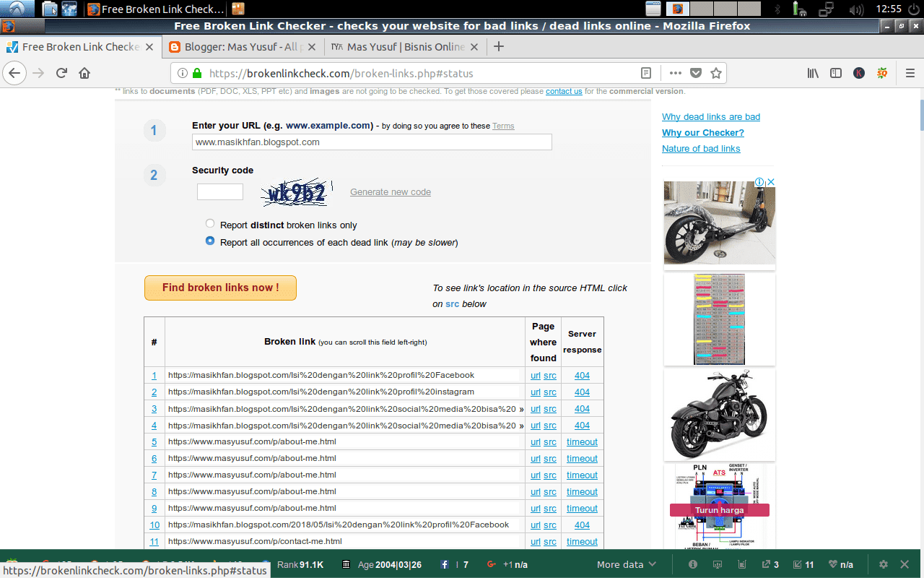Image resolution: width=924 pixels, height=578 pixels.
Task: Close the advertisement with X icon
Action: coord(771,182)
